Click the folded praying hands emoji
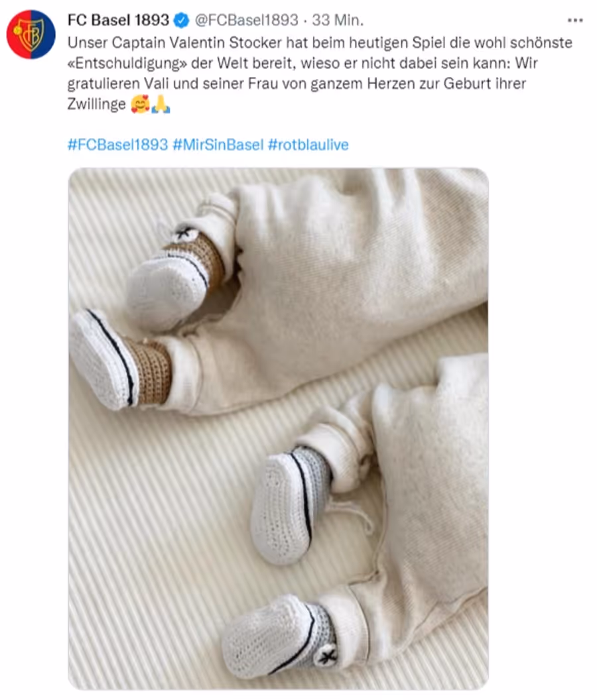The width and height of the screenshot is (597, 700). click(161, 105)
